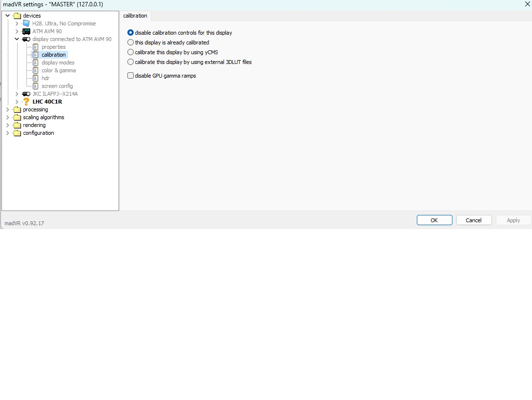The width and height of the screenshot is (532, 400).
Task: Select the devices folder label
Action: click(32, 16)
